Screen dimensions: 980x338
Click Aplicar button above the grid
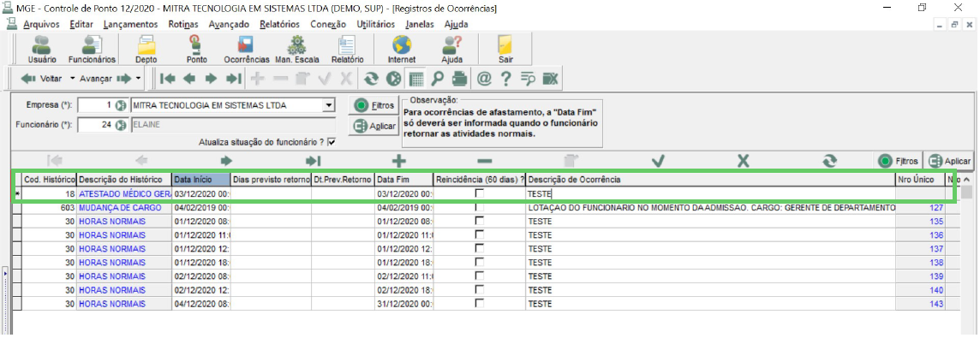pyautogui.click(x=949, y=161)
